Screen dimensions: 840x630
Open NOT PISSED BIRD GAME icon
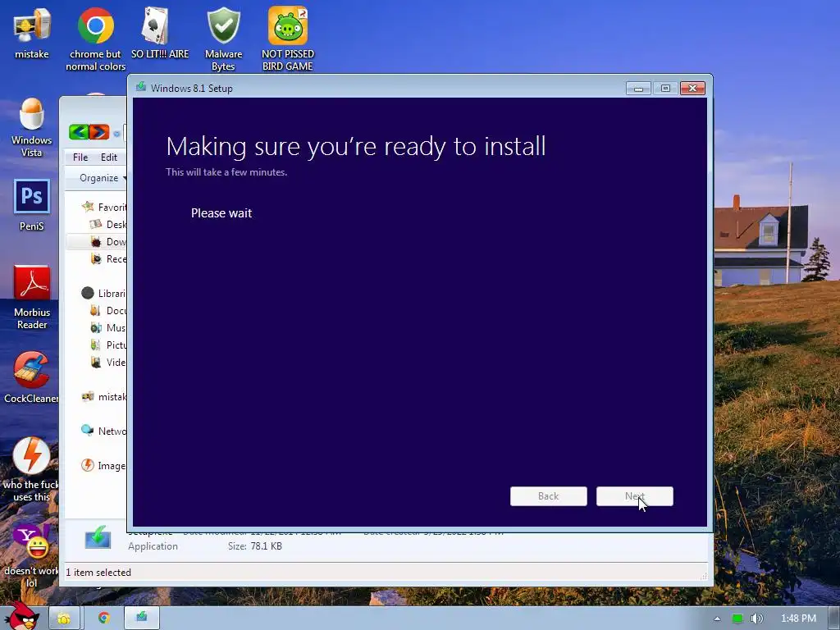288,39
